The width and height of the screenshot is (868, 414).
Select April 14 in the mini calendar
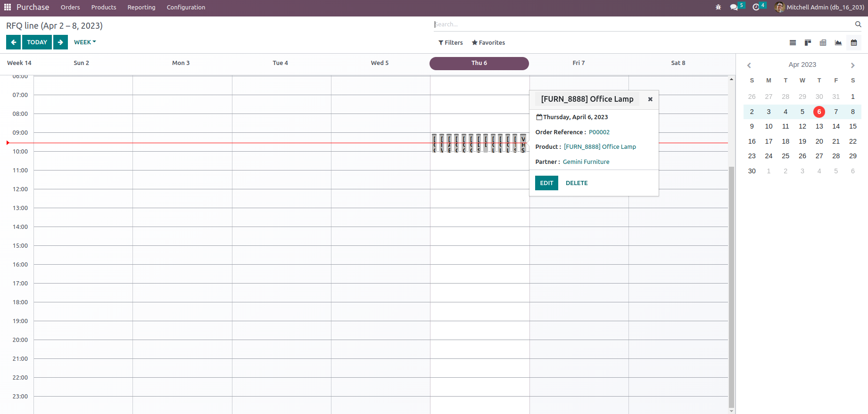pos(836,126)
